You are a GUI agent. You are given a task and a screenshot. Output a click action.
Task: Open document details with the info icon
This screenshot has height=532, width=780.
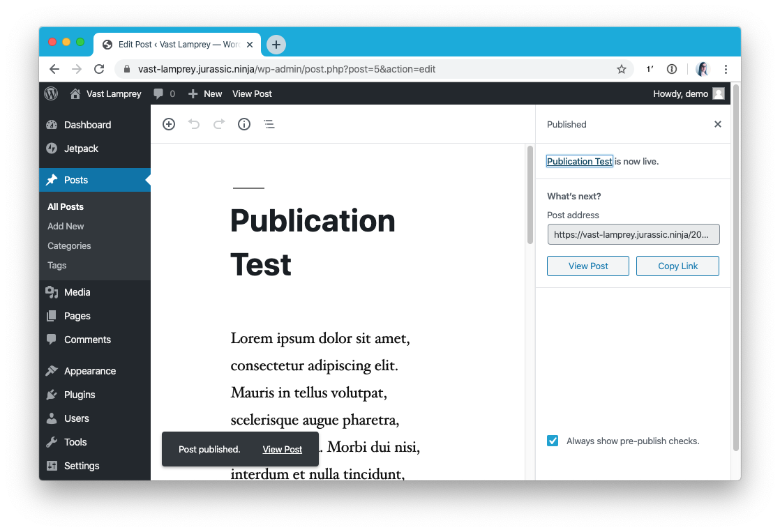pyautogui.click(x=243, y=123)
